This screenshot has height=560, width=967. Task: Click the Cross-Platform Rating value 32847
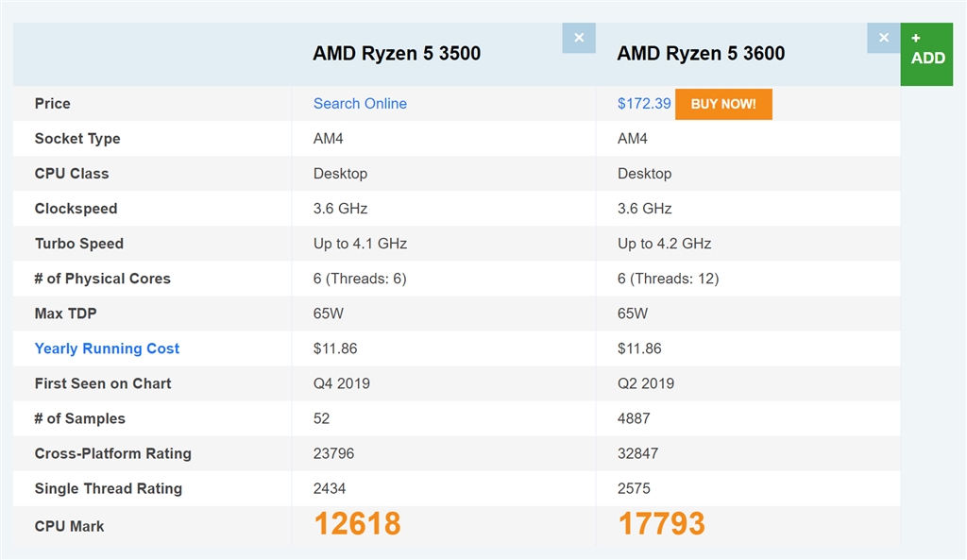point(638,453)
